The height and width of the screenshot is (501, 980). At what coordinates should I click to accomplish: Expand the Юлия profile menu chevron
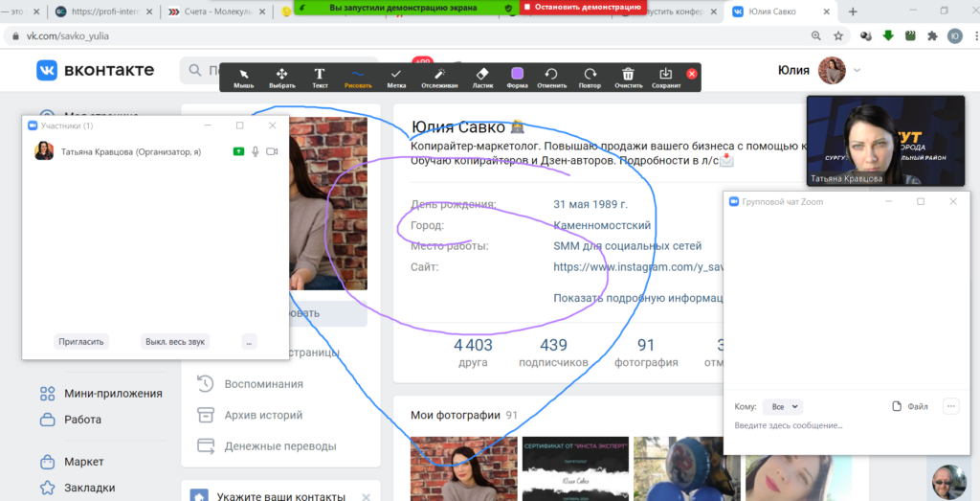pos(857,71)
